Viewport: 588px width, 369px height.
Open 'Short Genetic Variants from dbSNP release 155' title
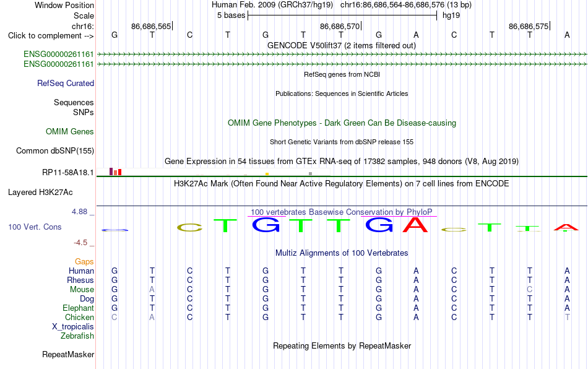tap(342, 142)
